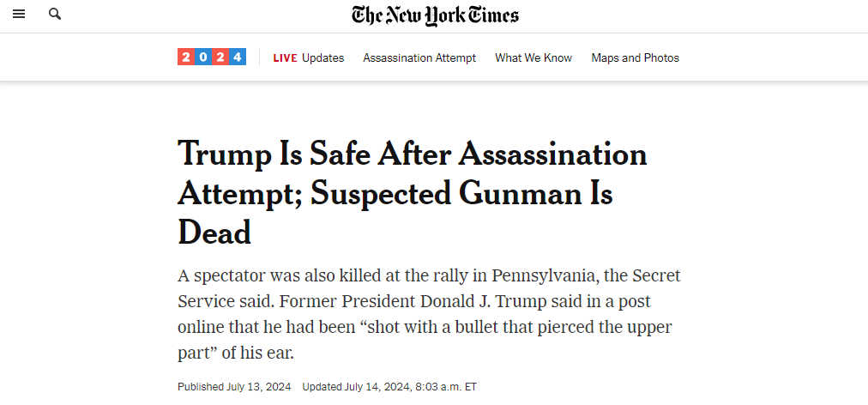
Task: Click the "Published July 13, 2024" date
Action: pyautogui.click(x=234, y=387)
